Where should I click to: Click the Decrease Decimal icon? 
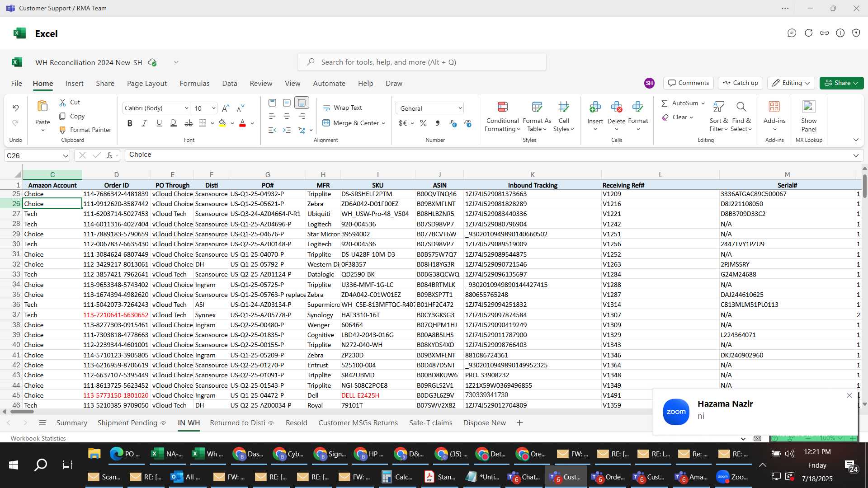click(467, 123)
